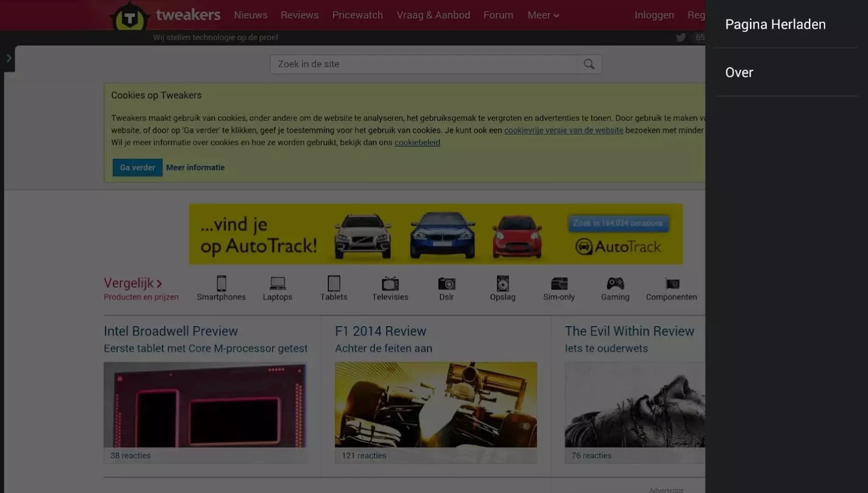Viewport: 868px width, 493px height.
Task: Open the 121 reacties comments
Action: (364, 455)
